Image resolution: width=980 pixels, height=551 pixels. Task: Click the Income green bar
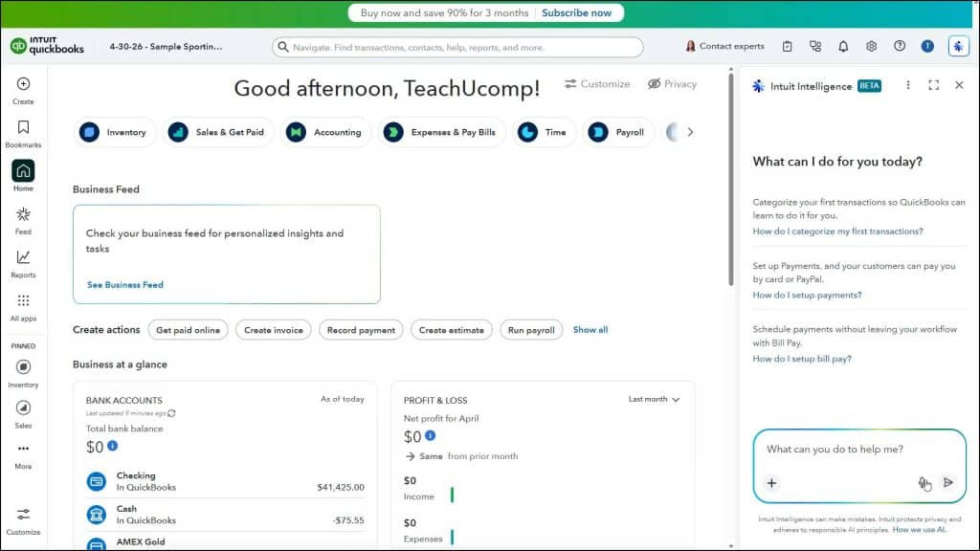[452, 495]
